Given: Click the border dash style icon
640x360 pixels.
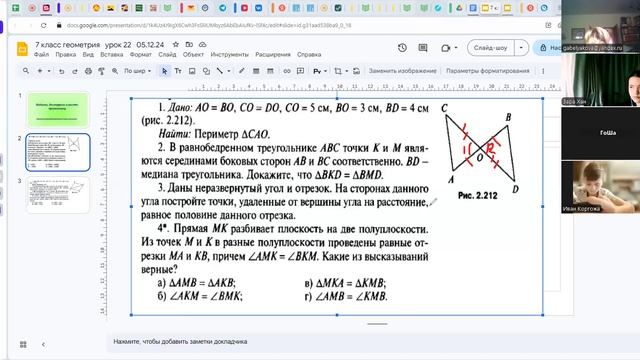Looking at the screenshot, I should pos(270,71).
